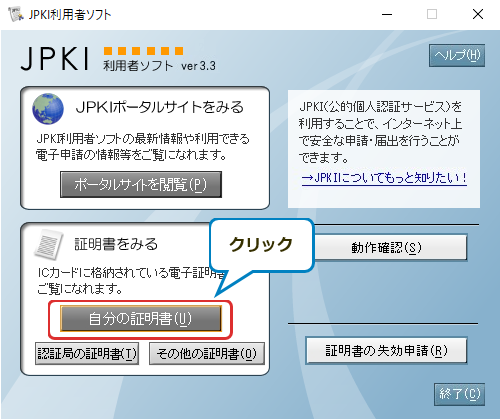Screen dimensions: 500x420
Task: Run 動作確認(S) operation check
Action: 386,248
